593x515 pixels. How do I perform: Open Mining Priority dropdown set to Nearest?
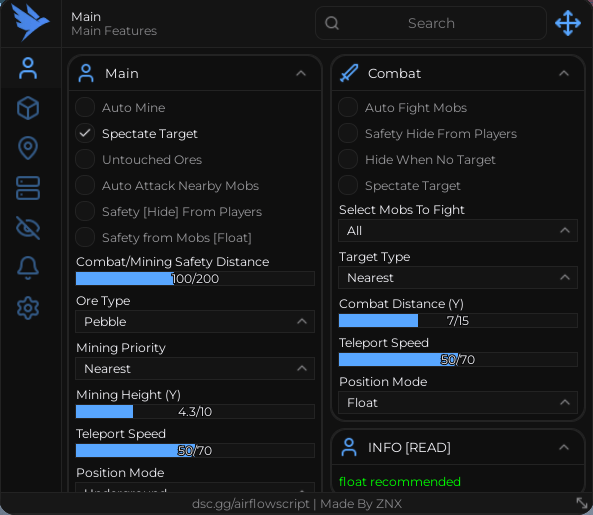[195, 368]
